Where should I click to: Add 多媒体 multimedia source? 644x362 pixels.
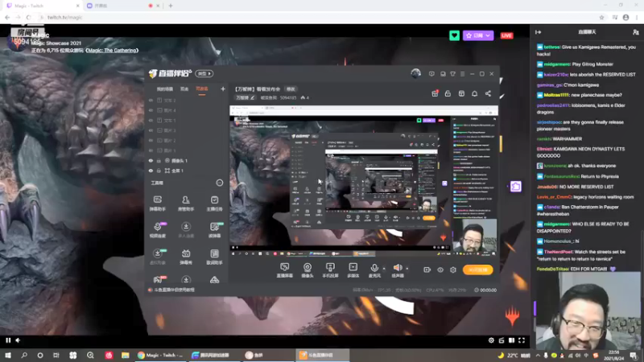coord(353,270)
